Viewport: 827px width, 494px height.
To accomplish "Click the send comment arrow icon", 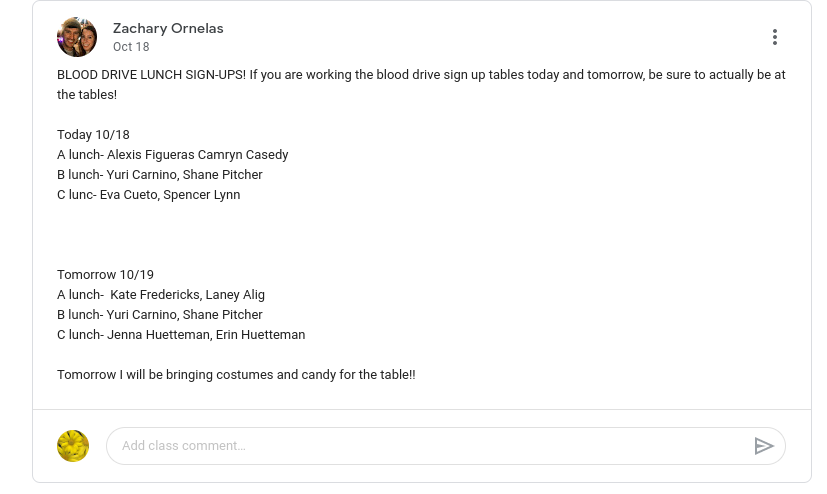I will [764, 446].
